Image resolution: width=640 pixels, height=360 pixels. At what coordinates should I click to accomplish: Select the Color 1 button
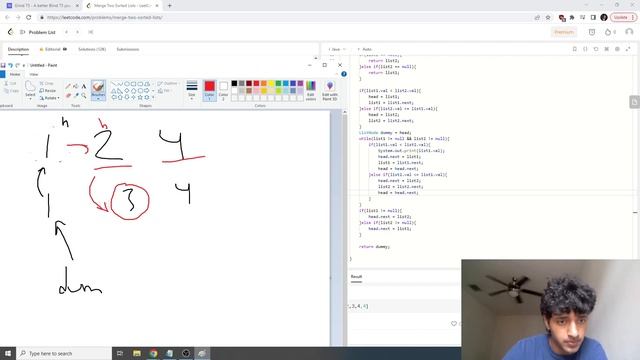click(209, 91)
